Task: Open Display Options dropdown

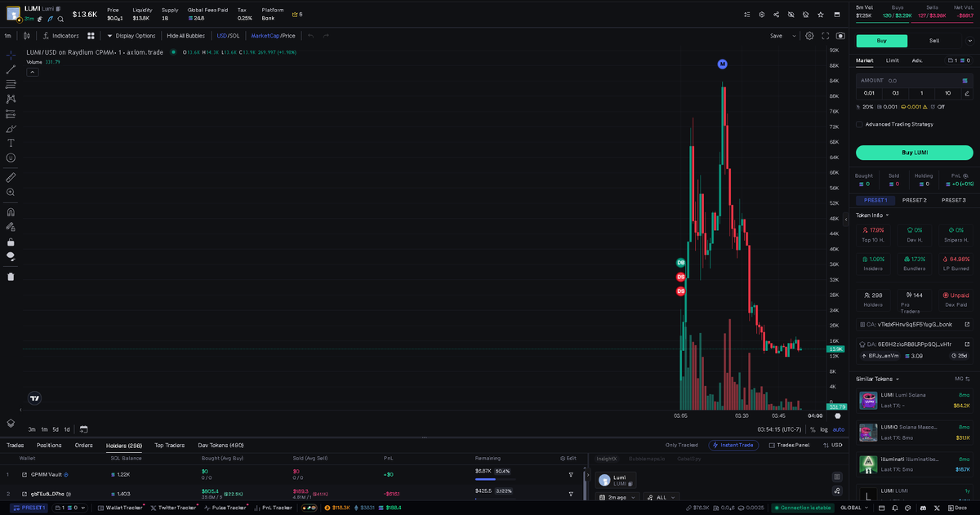Action: point(131,36)
